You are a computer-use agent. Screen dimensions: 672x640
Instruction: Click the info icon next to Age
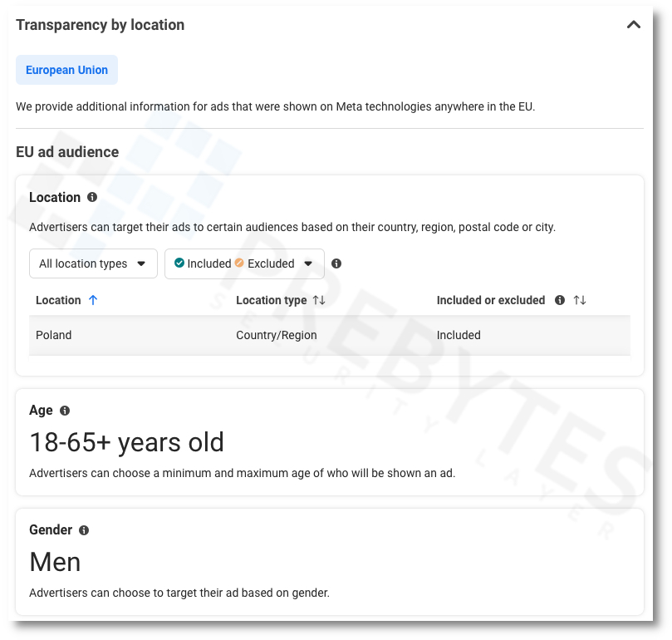click(65, 411)
